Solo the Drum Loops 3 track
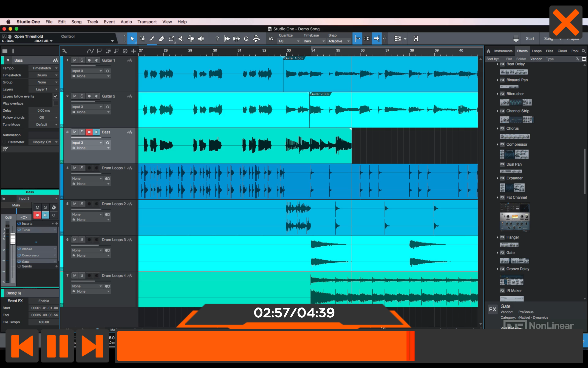The image size is (588, 368). pyautogui.click(x=82, y=240)
